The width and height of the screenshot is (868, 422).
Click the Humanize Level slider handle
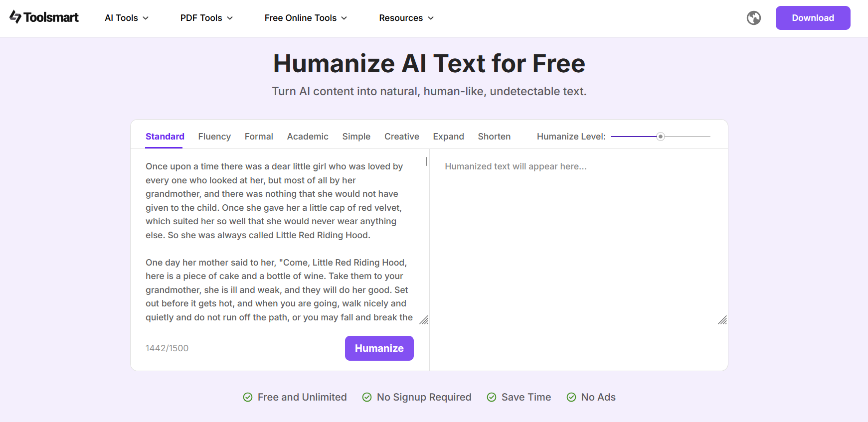tap(661, 137)
